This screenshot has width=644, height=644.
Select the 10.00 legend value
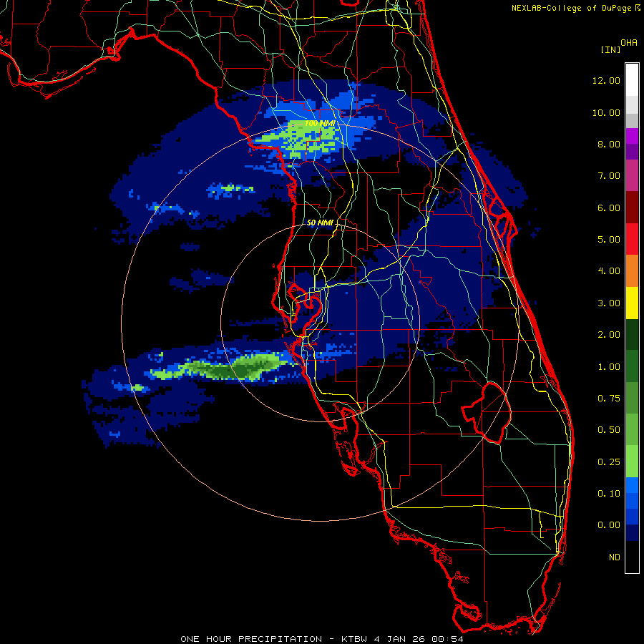pos(606,112)
